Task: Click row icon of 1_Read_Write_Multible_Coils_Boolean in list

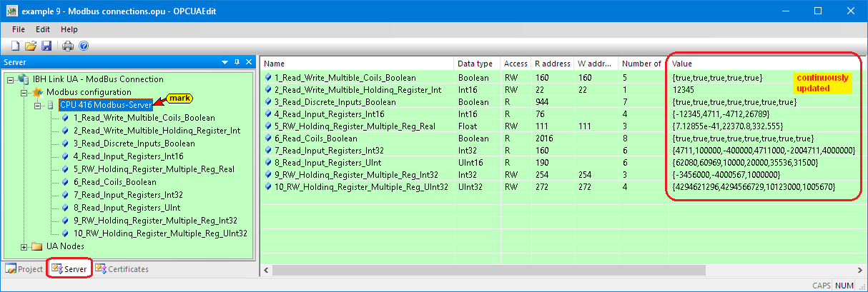Action: [x=267, y=77]
